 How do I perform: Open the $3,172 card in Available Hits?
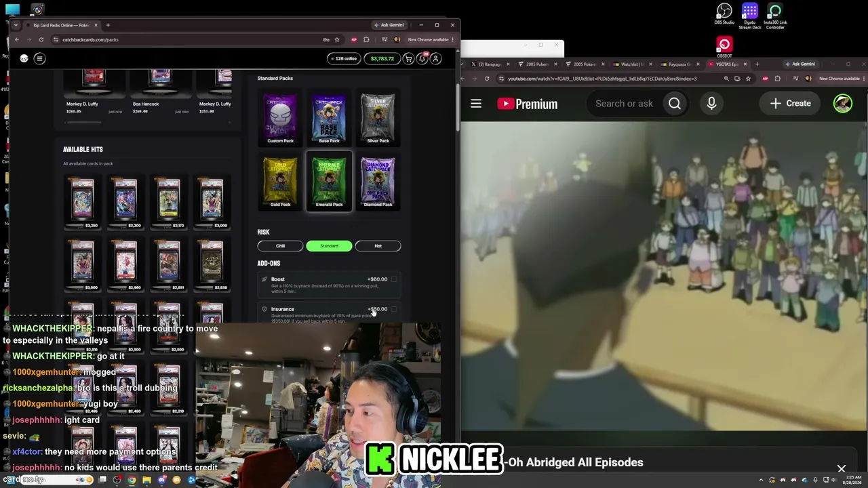click(169, 203)
